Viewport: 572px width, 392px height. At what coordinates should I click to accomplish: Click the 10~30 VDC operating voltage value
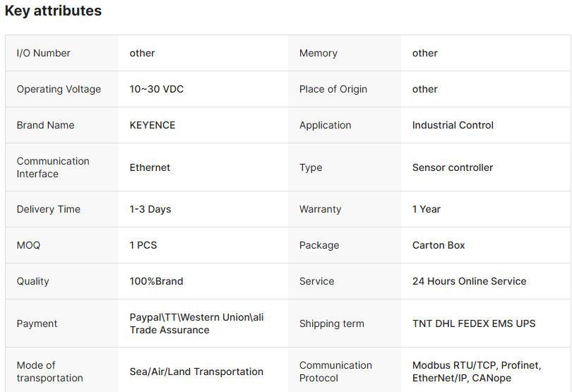(157, 89)
